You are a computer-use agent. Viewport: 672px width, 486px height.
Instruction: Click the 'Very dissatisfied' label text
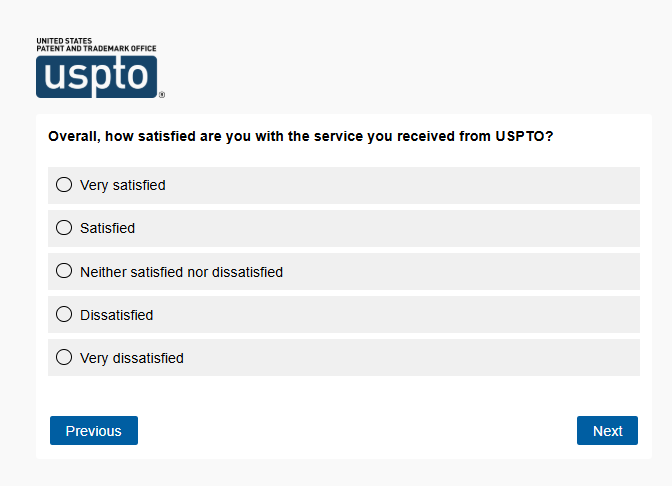[x=131, y=358]
